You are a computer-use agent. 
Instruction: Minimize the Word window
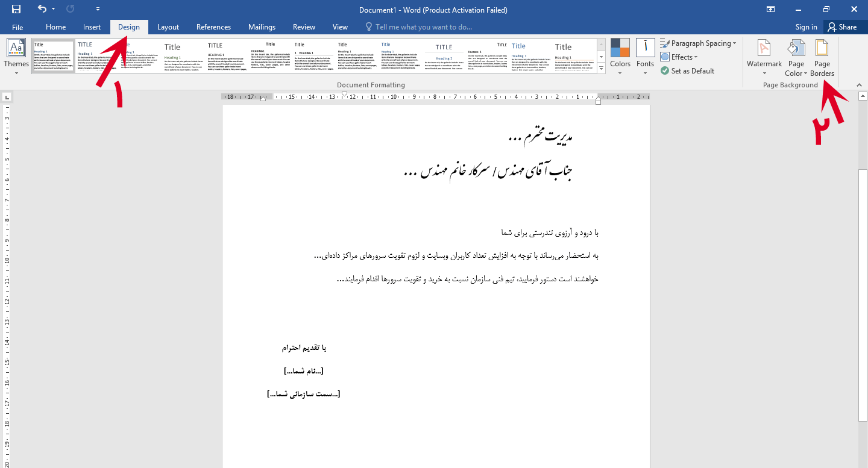pyautogui.click(x=798, y=9)
